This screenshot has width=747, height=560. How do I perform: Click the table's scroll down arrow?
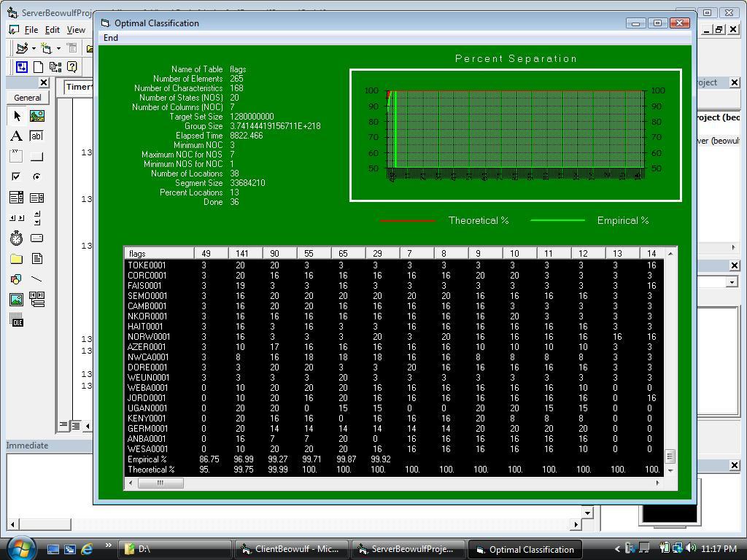point(670,470)
